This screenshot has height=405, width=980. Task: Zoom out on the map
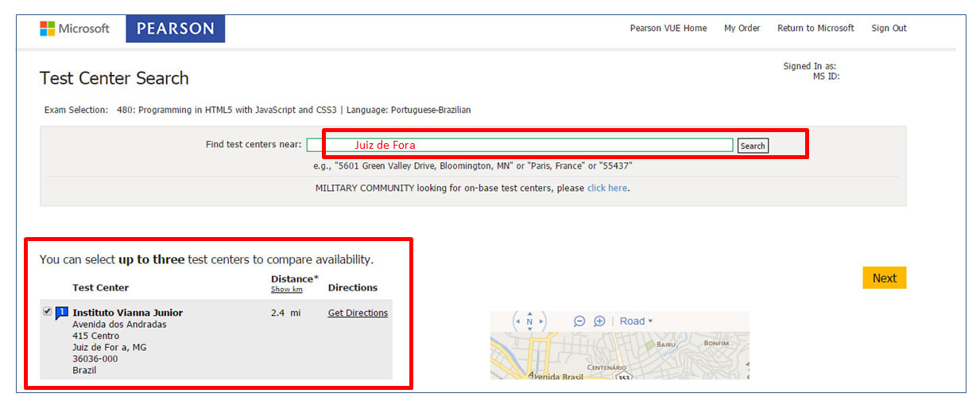click(x=579, y=321)
